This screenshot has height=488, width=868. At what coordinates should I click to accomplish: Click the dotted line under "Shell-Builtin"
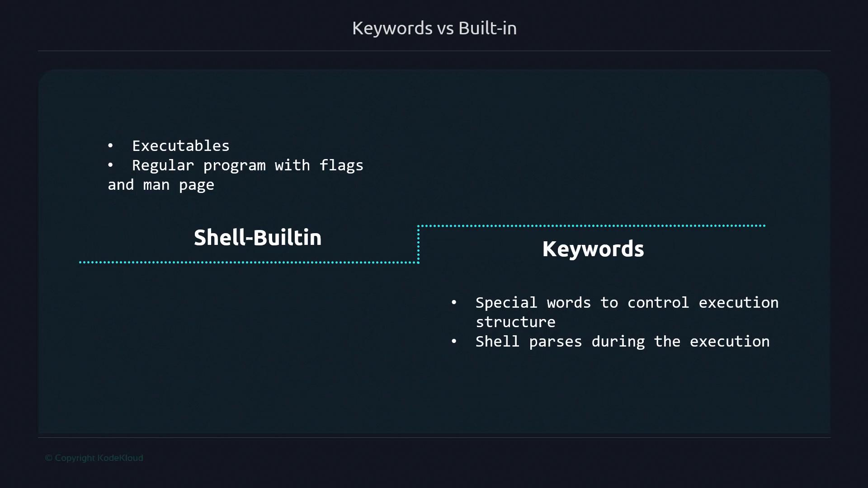pyautogui.click(x=249, y=262)
